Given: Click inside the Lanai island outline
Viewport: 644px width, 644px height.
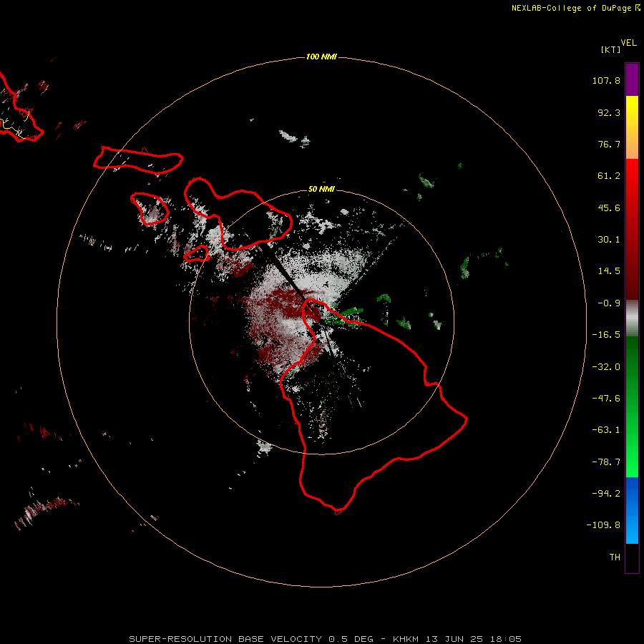Looking at the screenshot, I should (150, 208).
